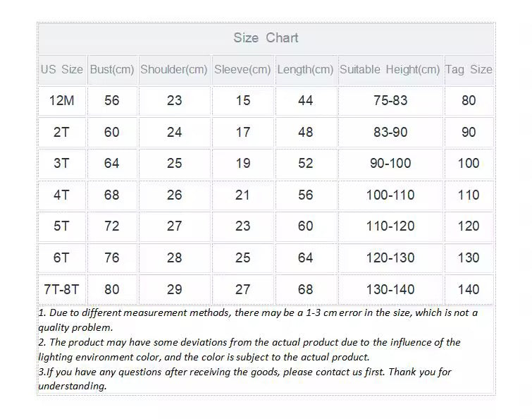
Task: Select the tag size 110 cell
Action: point(469,195)
